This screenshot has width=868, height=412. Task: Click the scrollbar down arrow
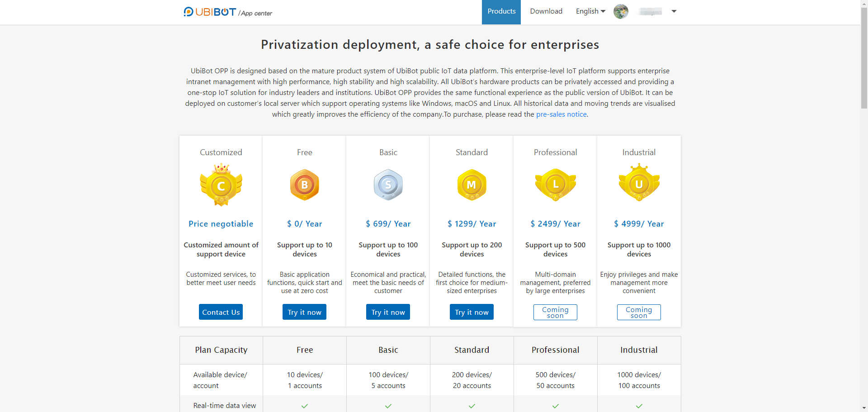coord(864,408)
